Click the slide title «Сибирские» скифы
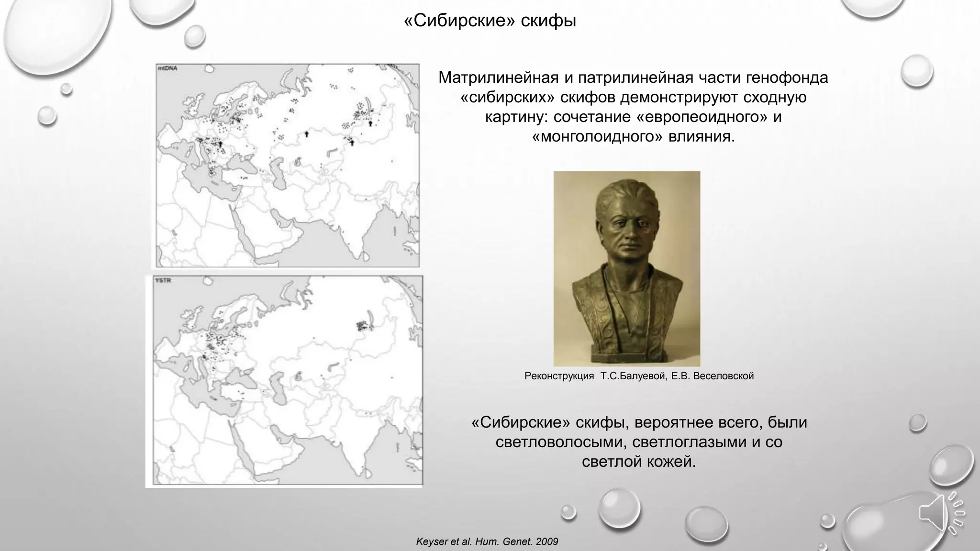The image size is (980, 551). 490,21
